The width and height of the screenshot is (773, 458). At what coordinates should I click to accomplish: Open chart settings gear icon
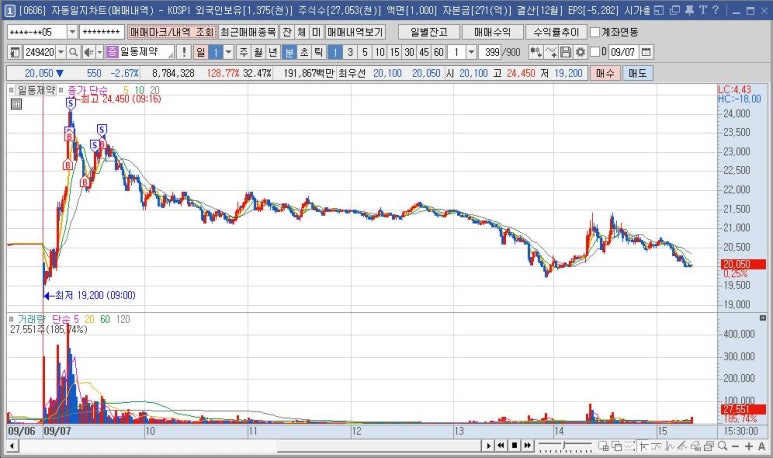click(x=580, y=52)
